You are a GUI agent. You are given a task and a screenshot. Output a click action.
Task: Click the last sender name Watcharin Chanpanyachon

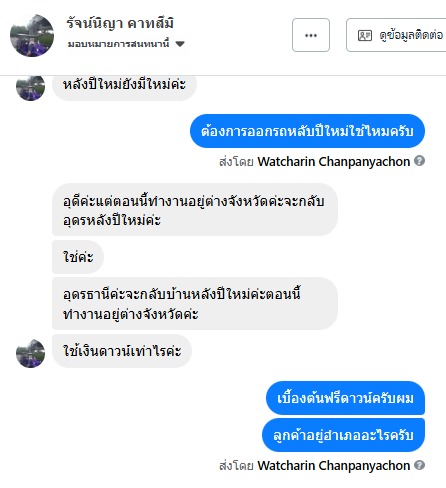click(334, 465)
